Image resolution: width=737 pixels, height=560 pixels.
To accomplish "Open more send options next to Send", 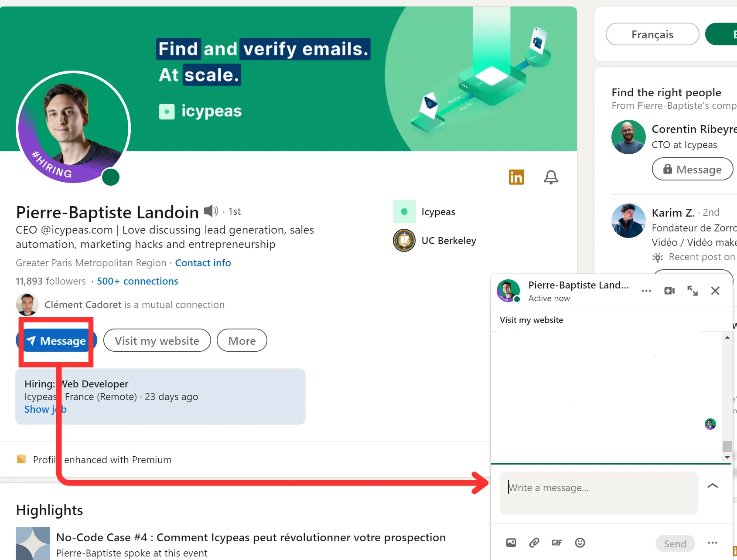I will coord(713,543).
